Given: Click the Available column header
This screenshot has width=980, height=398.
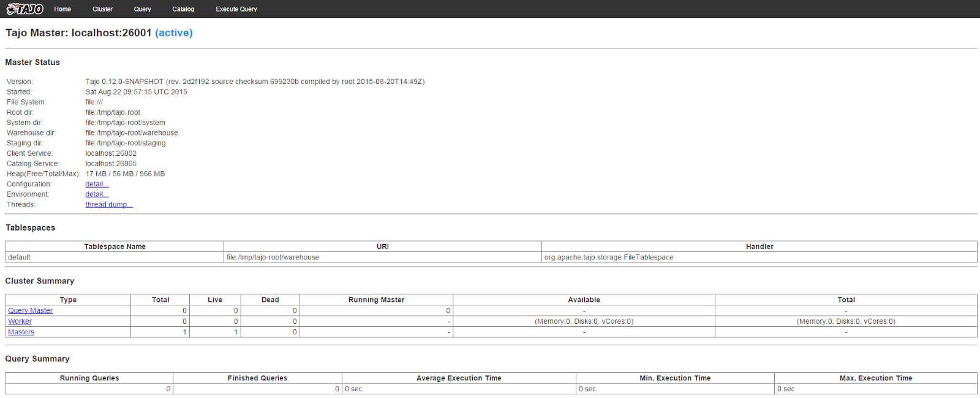Looking at the screenshot, I should tap(584, 300).
